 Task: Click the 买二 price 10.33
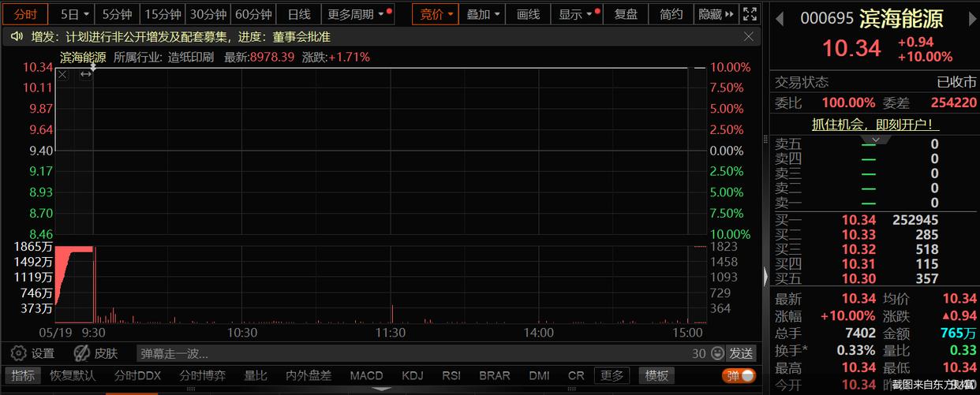point(858,234)
